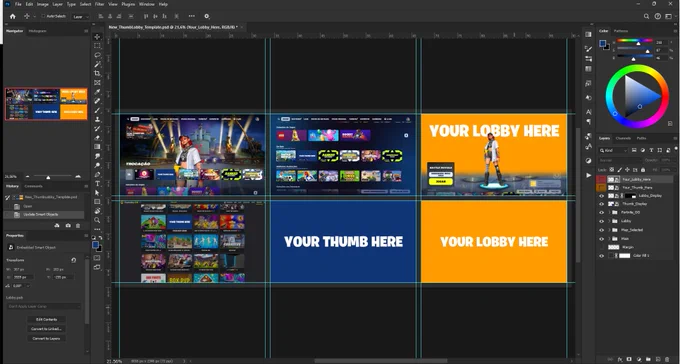Expand the Partida_00 group

tap(609, 213)
